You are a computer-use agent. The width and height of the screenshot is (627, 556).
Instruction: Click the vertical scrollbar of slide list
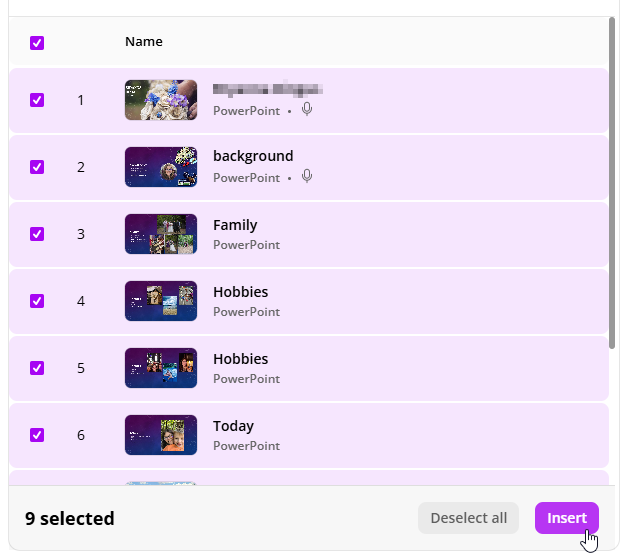tap(613, 180)
